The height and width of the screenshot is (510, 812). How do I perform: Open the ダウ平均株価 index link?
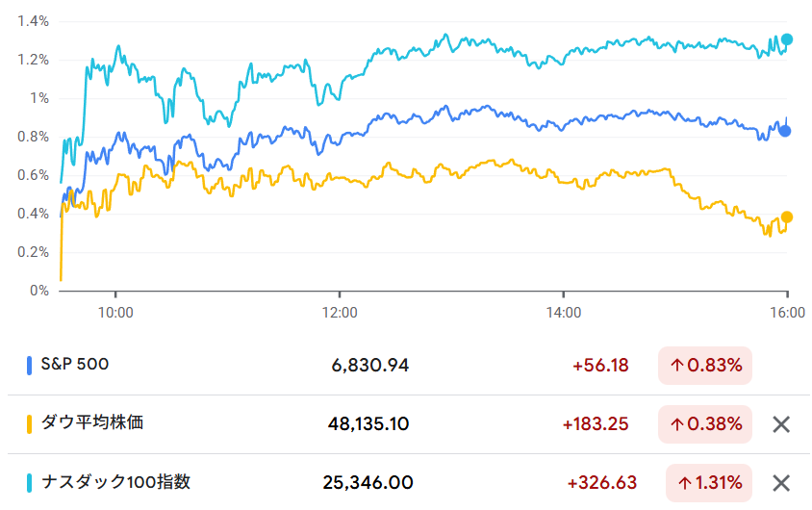point(92,422)
